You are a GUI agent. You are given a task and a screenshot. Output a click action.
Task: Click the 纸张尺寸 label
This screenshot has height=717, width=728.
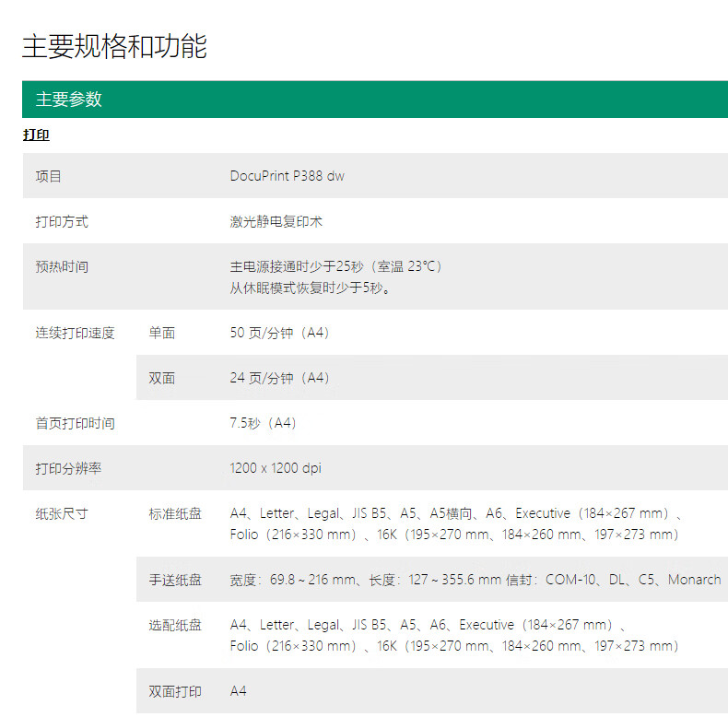click(x=62, y=514)
